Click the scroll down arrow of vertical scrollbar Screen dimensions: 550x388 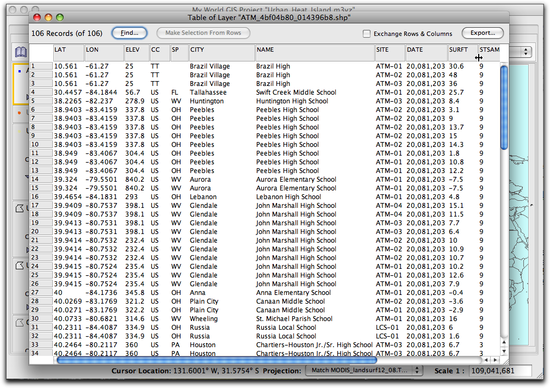pyautogui.click(x=504, y=351)
